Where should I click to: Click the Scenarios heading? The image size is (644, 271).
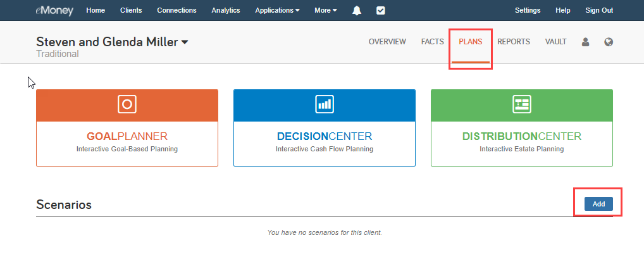[64, 205]
